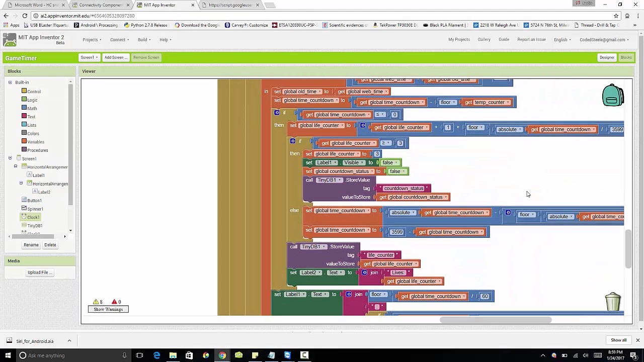Click the Show Warnings button
Screen dimensions: 644x362
point(108,309)
